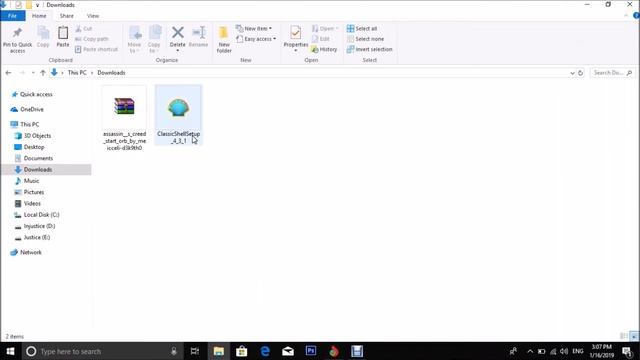The height and width of the screenshot is (360, 640).
Task: Click the taskbar search box
Action: coord(102,351)
